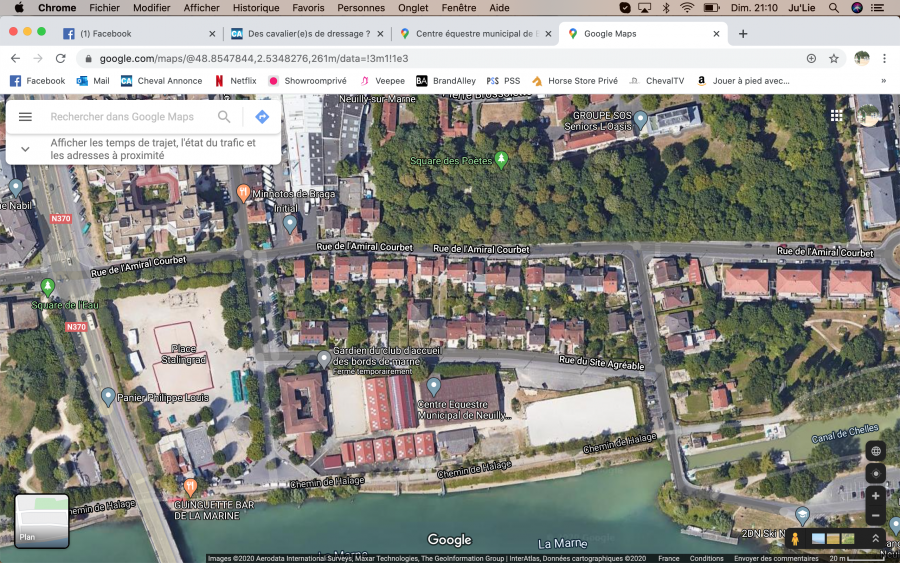Open the Facebook bookmark
The width and height of the screenshot is (900, 563).
tap(37, 81)
